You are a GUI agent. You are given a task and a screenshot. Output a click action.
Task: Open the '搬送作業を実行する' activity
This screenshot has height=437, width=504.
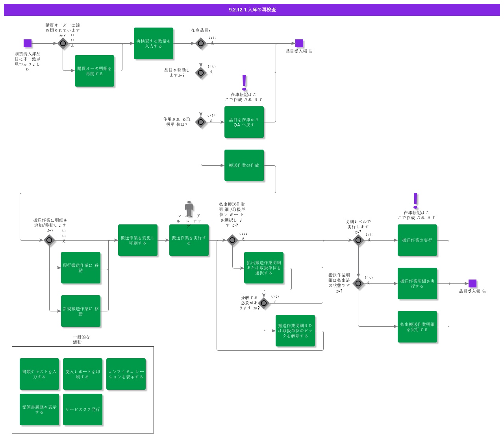pyautogui.click(x=189, y=240)
